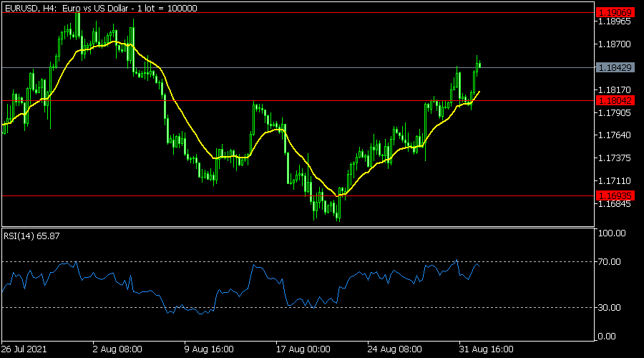Click the 26 Jul 2021 date label
The height and width of the screenshot is (358, 644).
24,349
